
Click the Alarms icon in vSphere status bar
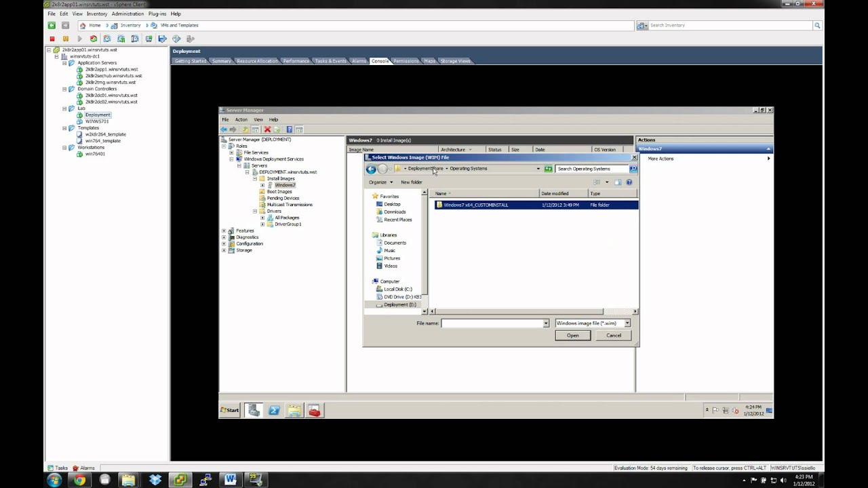coord(75,468)
